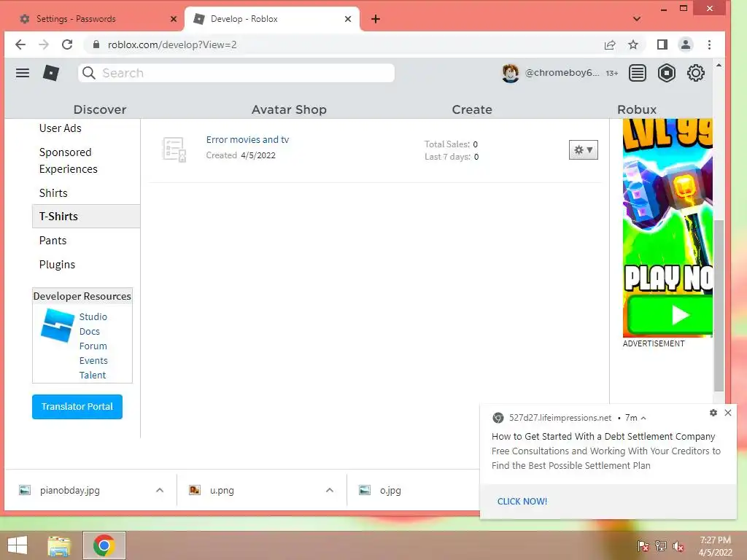Click the muted volume tray icon

pyautogui.click(x=678, y=546)
